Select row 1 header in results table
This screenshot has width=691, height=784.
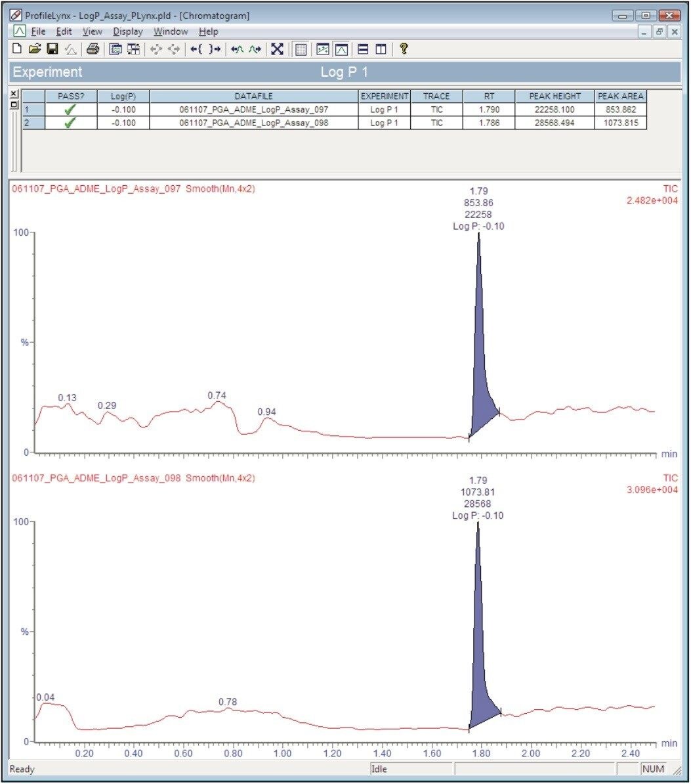(x=33, y=110)
